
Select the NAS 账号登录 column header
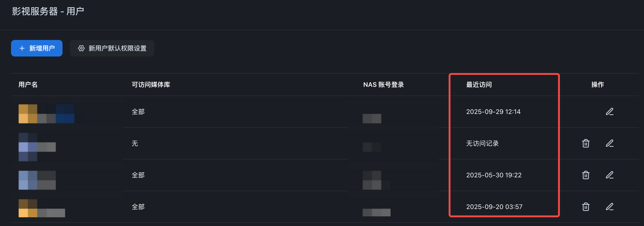coord(383,85)
